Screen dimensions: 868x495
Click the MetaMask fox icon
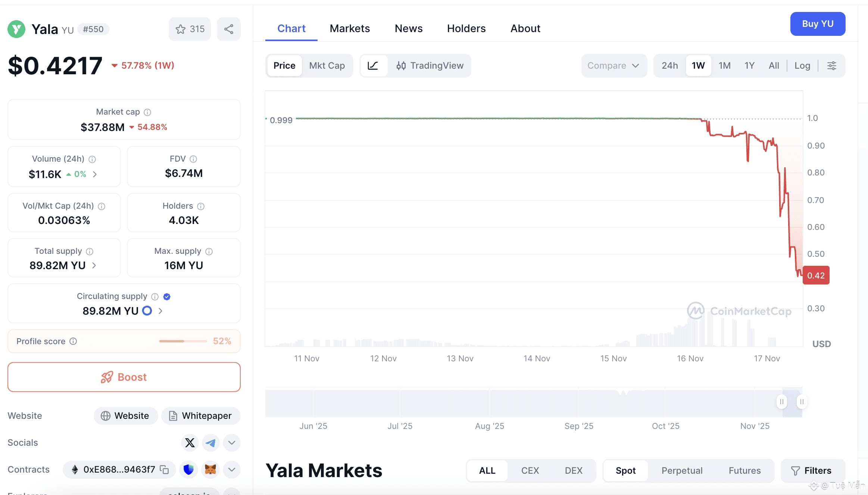(x=210, y=469)
